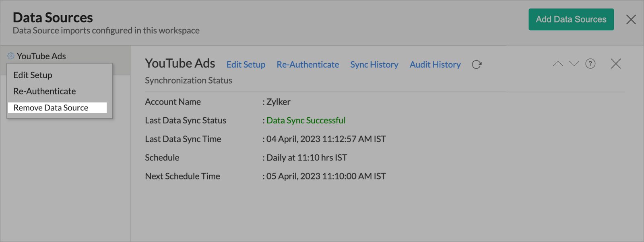Click the Last Data Sync Status label
The height and width of the screenshot is (242, 644).
pyautogui.click(x=186, y=120)
